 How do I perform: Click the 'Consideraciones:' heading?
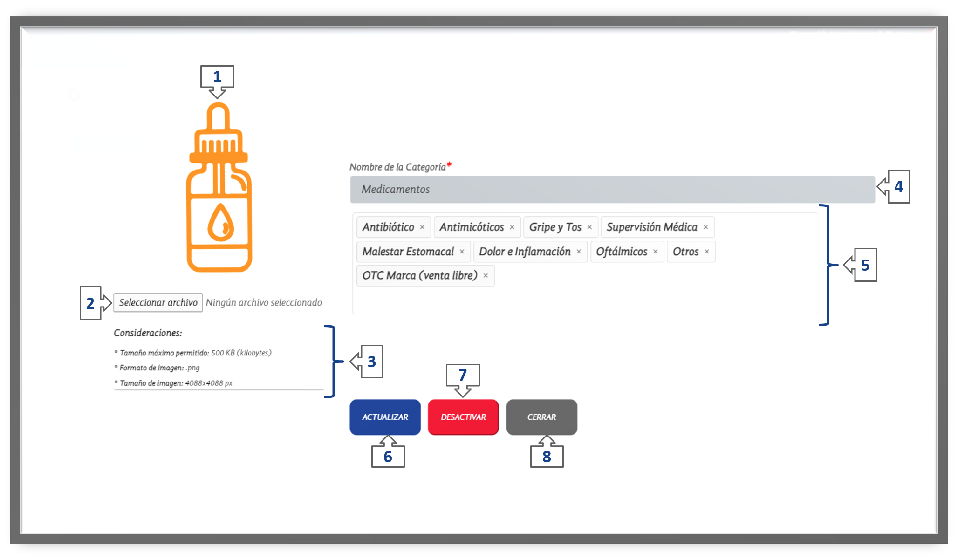(x=148, y=333)
